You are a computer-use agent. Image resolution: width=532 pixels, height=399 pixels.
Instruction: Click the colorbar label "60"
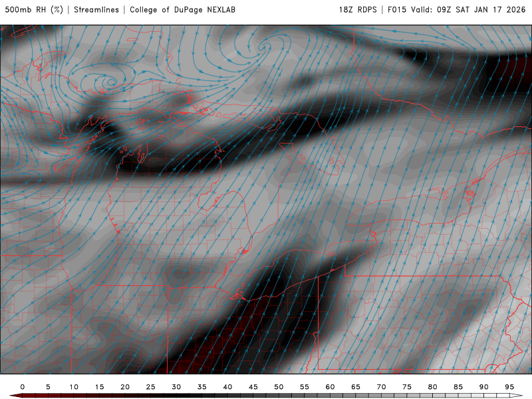coord(330,387)
